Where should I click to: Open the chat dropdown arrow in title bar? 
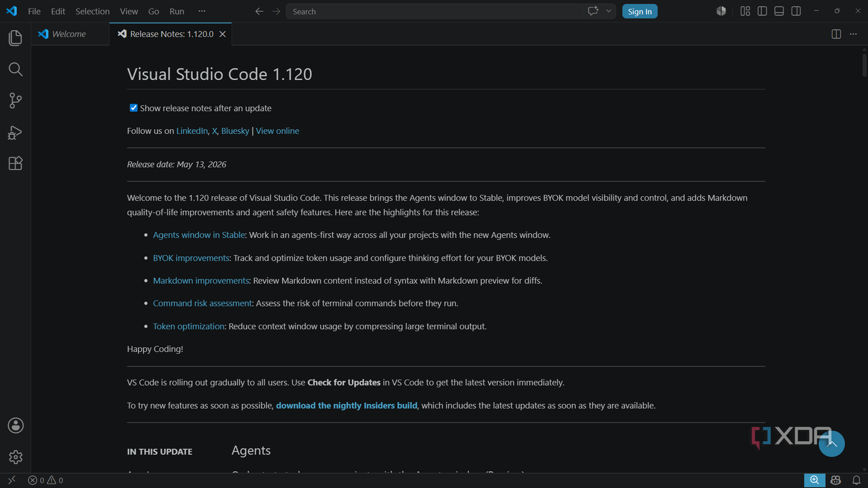609,11
